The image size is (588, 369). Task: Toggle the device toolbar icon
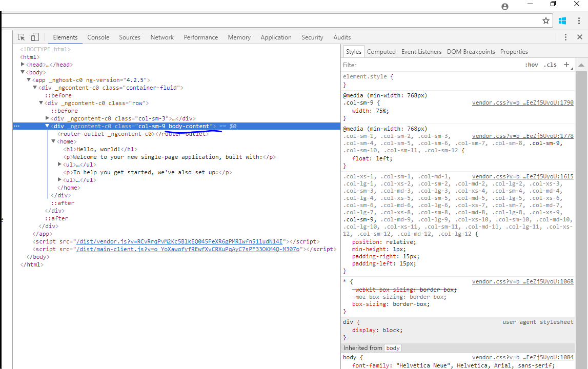coord(35,37)
